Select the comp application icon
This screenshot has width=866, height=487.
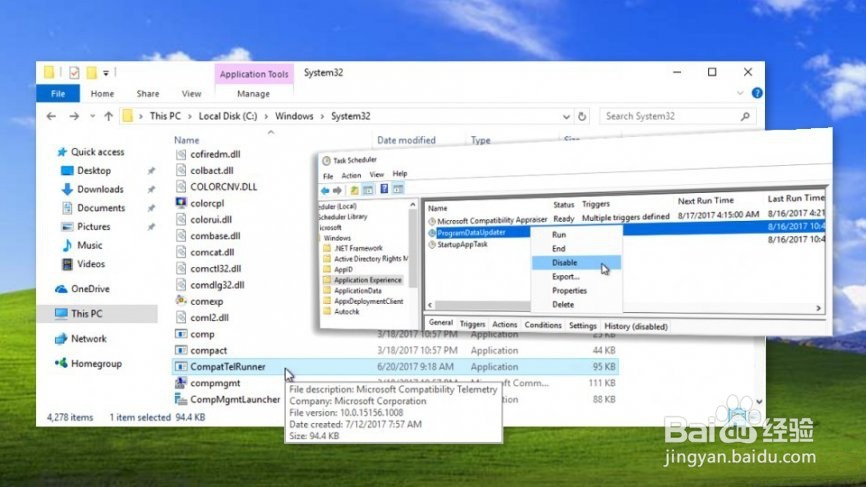click(181, 334)
